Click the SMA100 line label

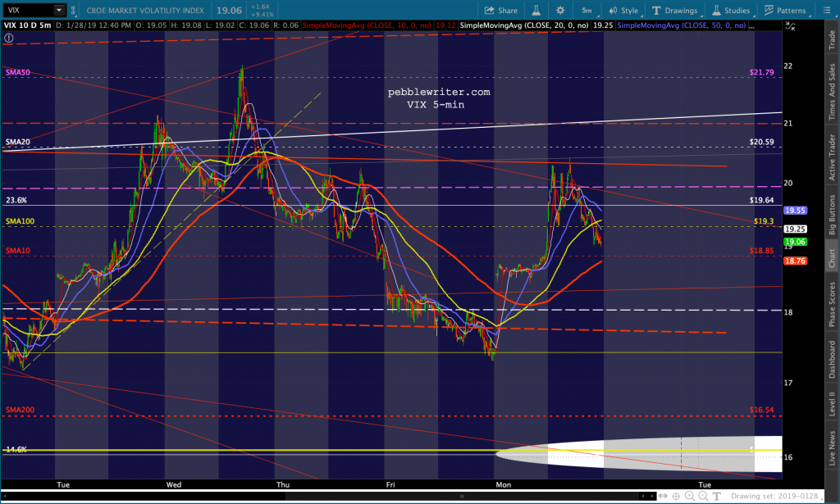(20, 221)
